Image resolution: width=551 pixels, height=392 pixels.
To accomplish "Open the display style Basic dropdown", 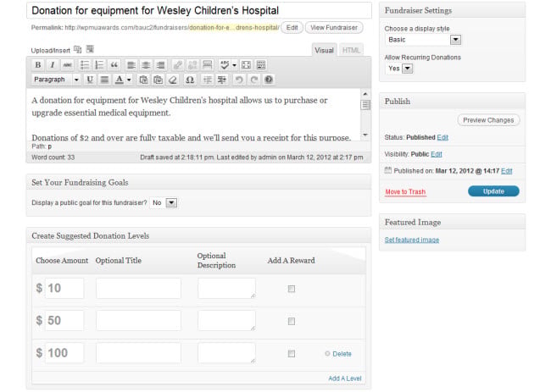I will (423, 40).
